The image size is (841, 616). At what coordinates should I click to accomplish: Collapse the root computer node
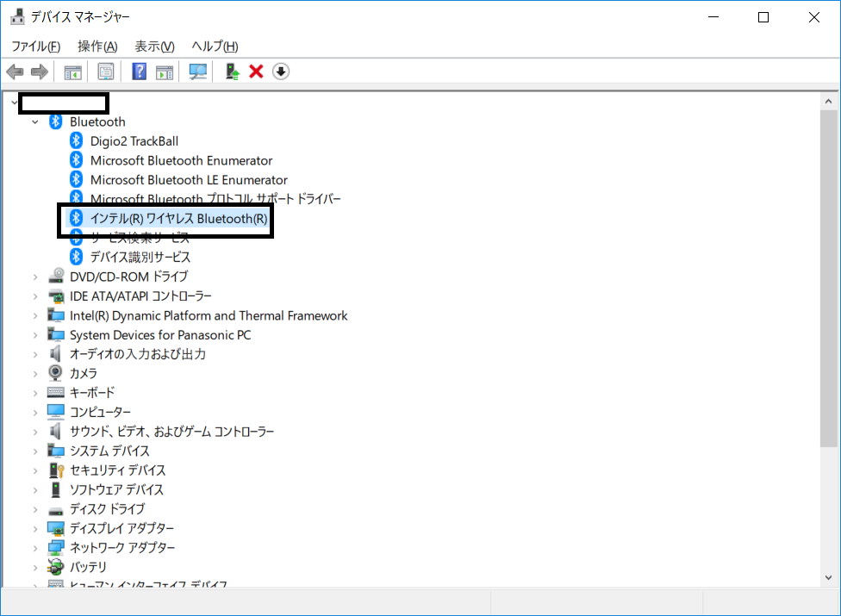(x=15, y=103)
